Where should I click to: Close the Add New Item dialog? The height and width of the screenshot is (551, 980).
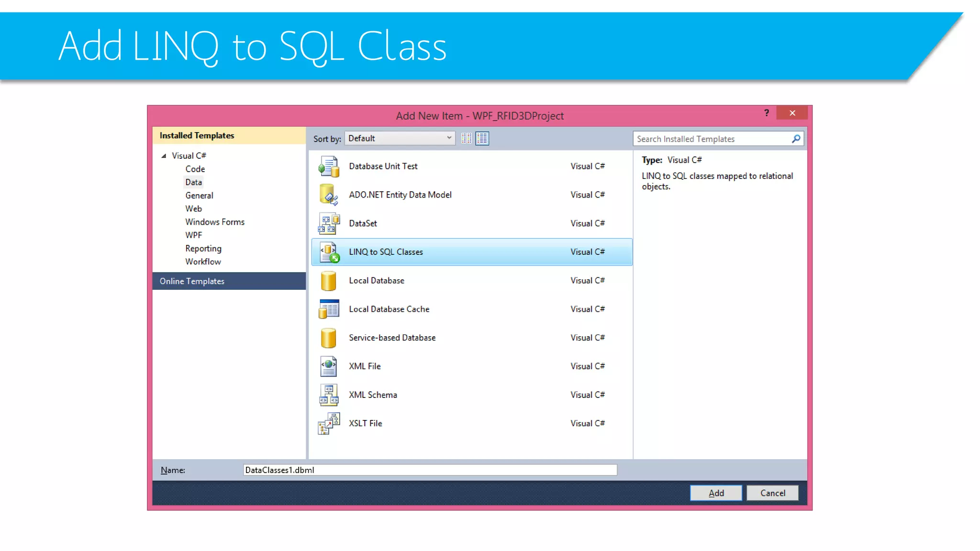click(x=792, y=113)
